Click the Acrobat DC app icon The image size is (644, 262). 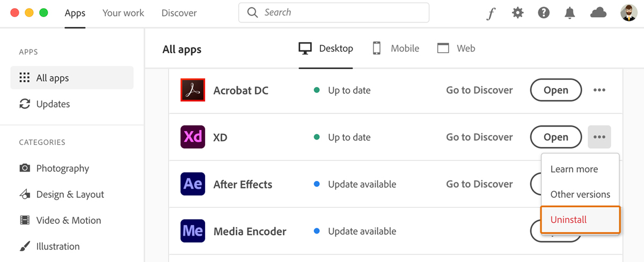tap(193, 90)
